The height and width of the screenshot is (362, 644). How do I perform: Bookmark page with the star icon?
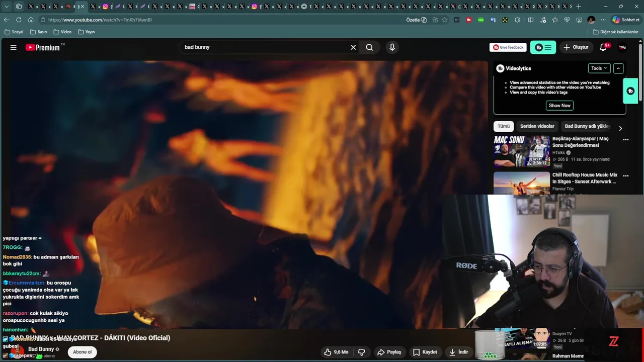(445, 20)
